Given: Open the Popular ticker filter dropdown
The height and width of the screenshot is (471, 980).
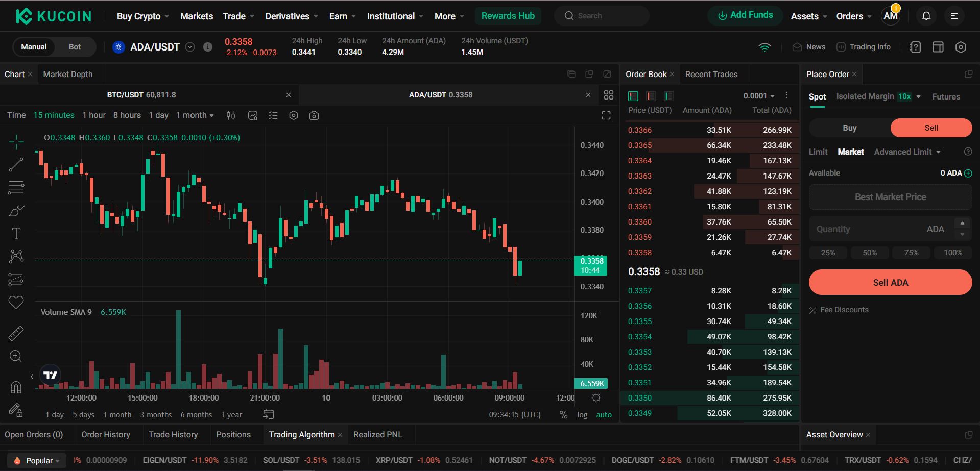Looking at the screenshot, I should (x=37, y=461).
